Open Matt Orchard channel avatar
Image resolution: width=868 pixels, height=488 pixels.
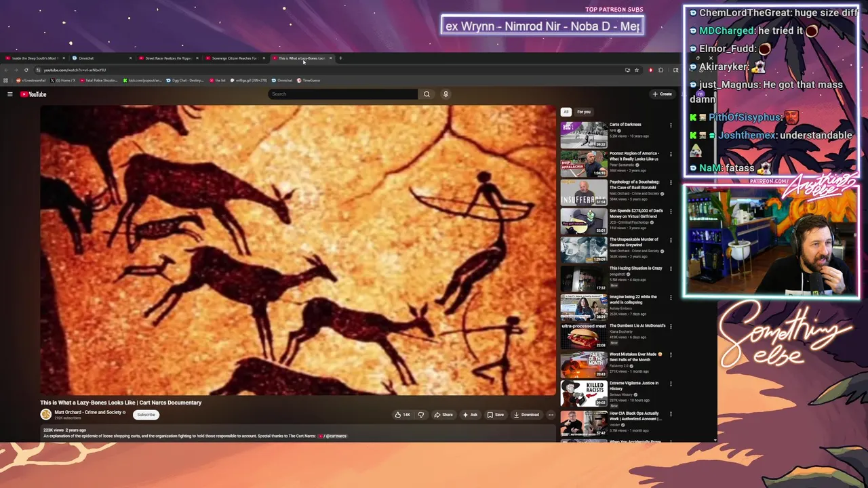pyautogui.click(x=46, y=414)
